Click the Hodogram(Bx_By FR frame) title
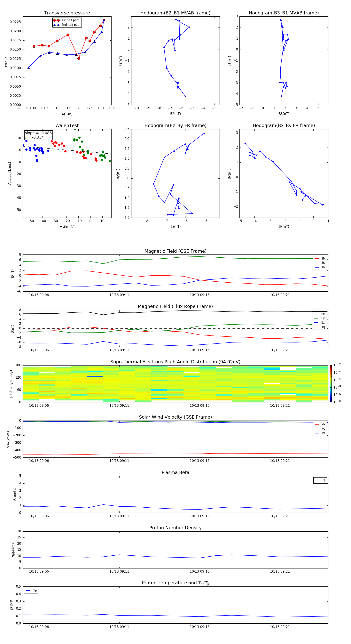The height and width of the screenshot is (644, 351). click(284, 125)
